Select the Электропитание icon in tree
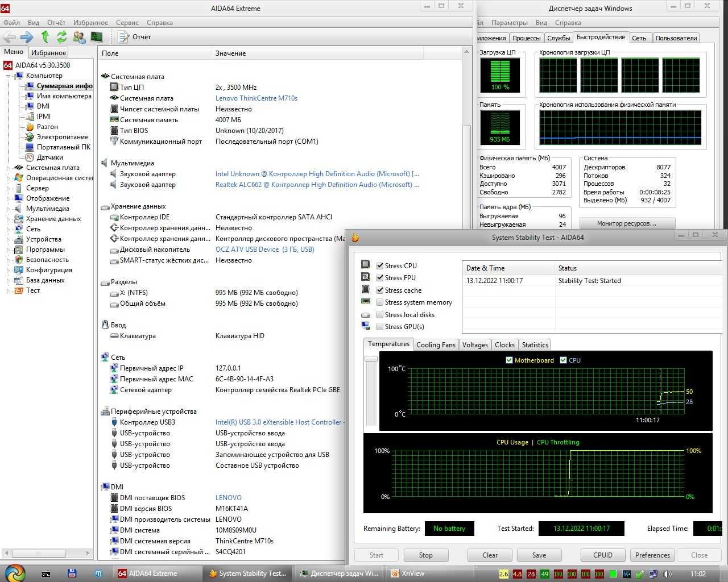The width and height of the screenshot is (728, 582). click(30, 137)
